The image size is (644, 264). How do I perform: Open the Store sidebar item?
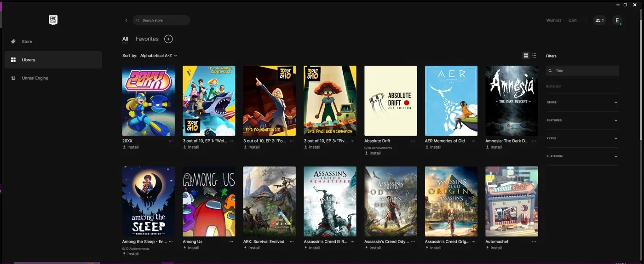pos(53,41)
